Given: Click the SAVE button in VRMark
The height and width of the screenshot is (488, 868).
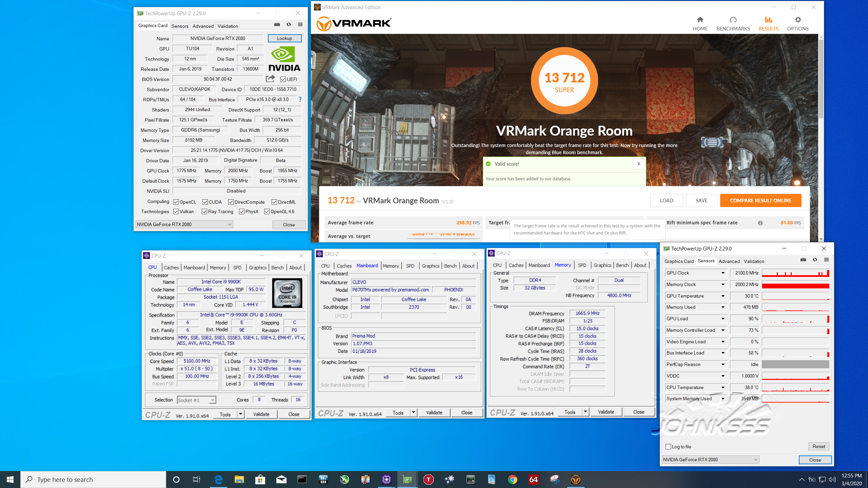Looking at the screenshot, I should [x=701, y=201].
